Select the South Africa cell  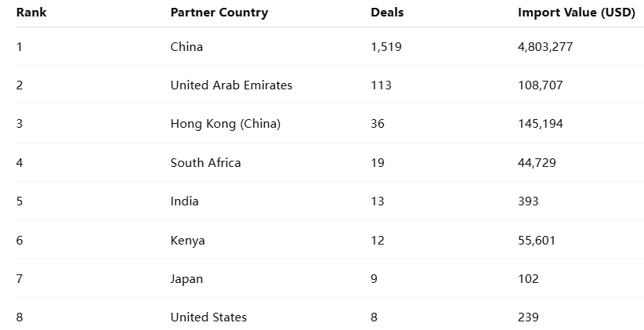click(205, 163)
